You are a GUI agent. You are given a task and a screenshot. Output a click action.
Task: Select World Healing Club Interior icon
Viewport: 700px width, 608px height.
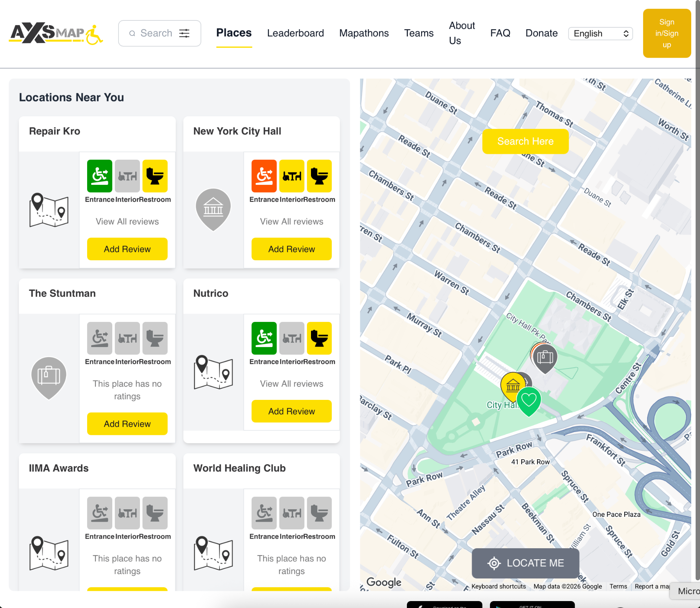click(x=292, y=513)
